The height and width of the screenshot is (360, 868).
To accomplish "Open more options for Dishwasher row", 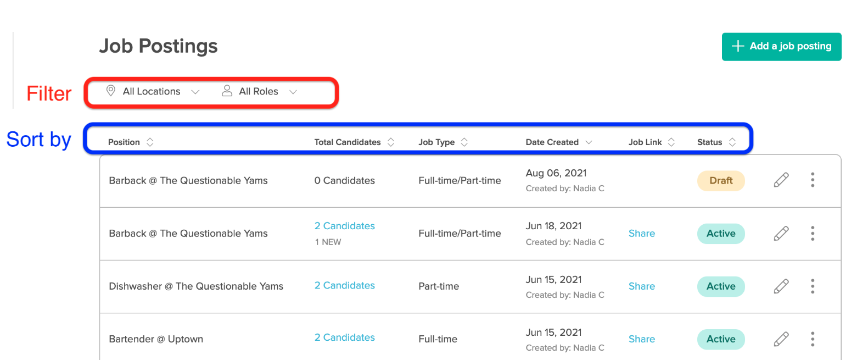I will 813,286.
